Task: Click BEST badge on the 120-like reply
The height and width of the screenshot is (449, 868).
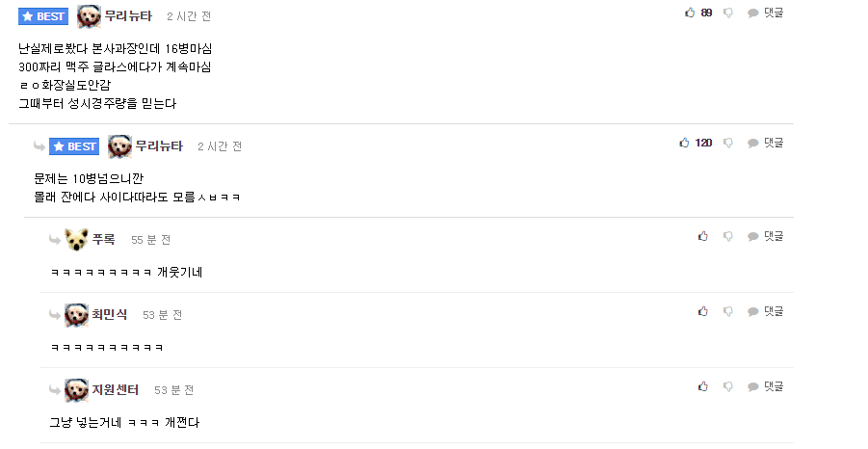Action: (74, 146)
